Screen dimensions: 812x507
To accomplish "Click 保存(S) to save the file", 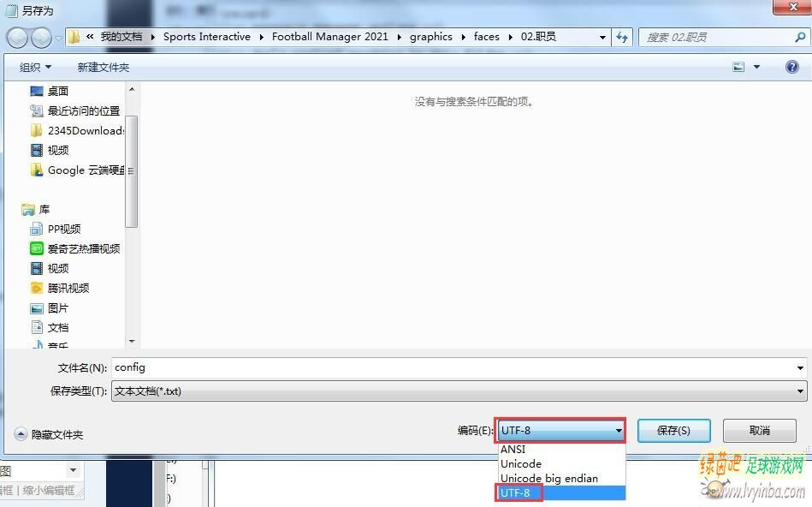I will tap(673, 430).
